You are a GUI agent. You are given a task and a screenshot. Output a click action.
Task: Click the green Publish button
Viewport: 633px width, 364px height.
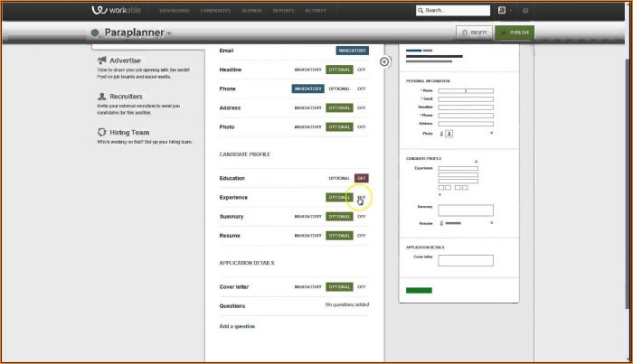tap(515, 33)
